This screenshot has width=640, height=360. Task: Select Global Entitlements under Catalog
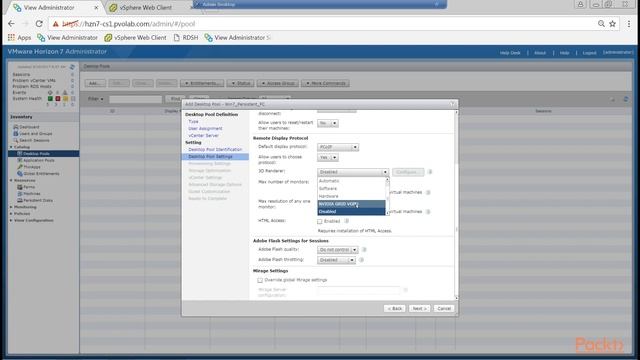tap(38, 173)
